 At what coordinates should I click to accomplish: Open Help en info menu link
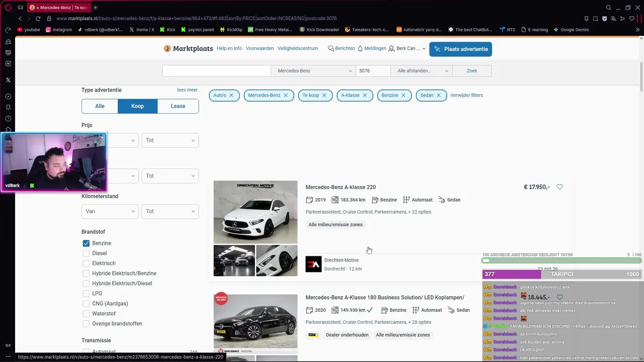click(229, 48)
